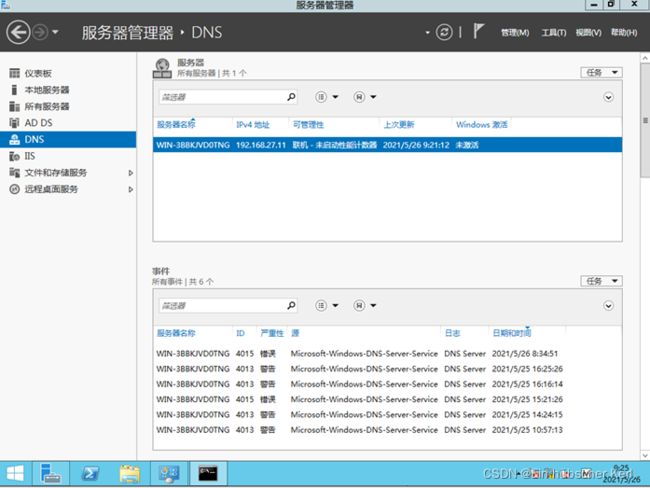Launch PowerShell from the taskbar
The width and height of the screenshot is (650, 488).
90,473
